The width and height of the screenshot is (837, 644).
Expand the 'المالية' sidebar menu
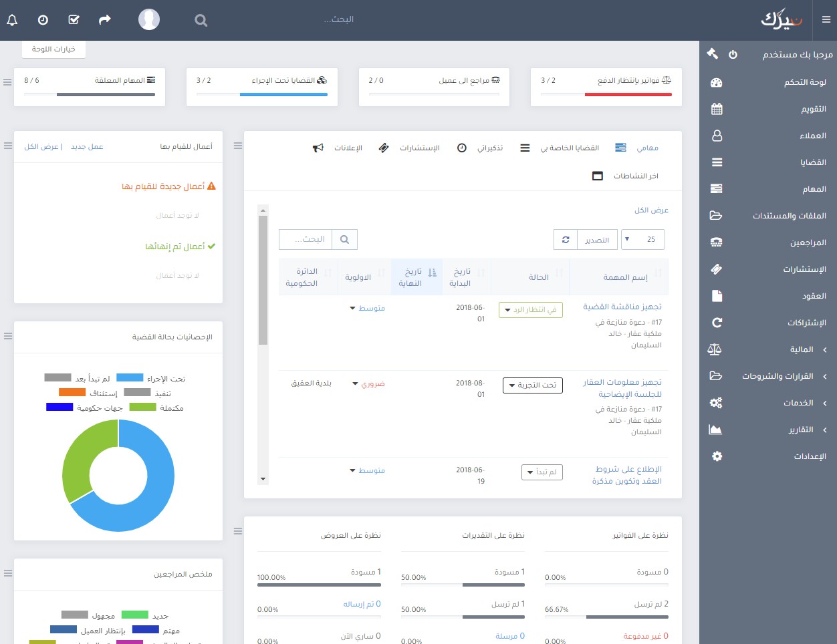[x=802, y=349]
